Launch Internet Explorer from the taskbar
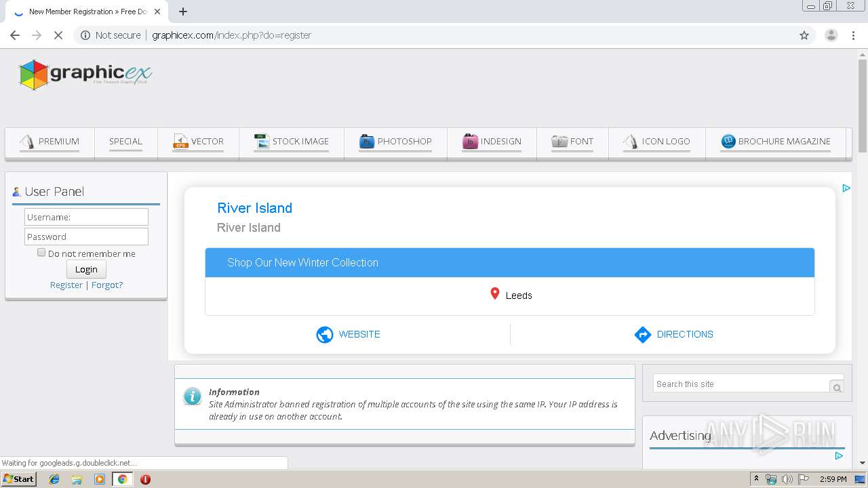868x488 pixels. [x=54, y=479]
